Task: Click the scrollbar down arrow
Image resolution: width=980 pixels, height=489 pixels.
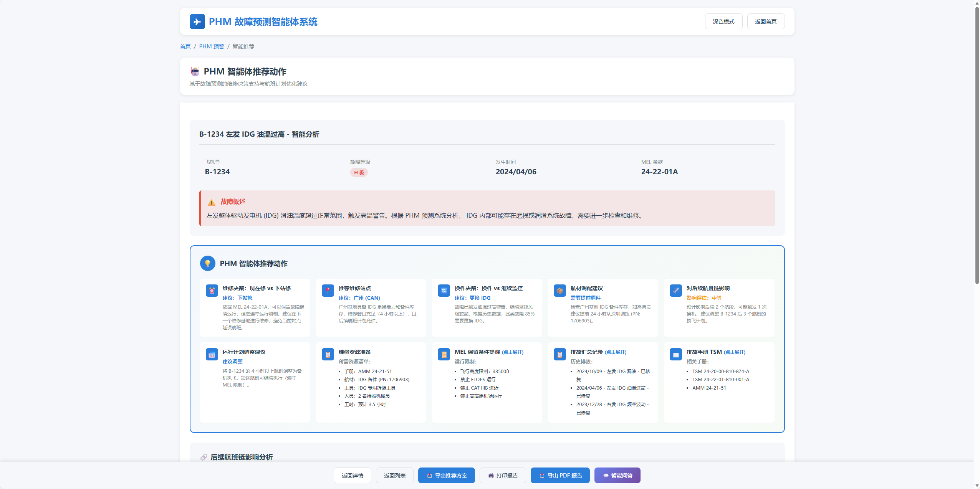Action: click(x=977, y=486)
